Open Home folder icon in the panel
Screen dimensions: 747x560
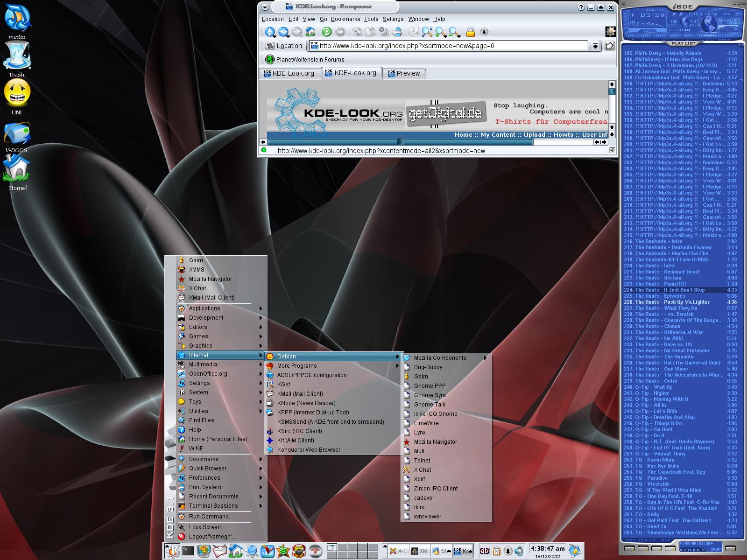[235, 551]
